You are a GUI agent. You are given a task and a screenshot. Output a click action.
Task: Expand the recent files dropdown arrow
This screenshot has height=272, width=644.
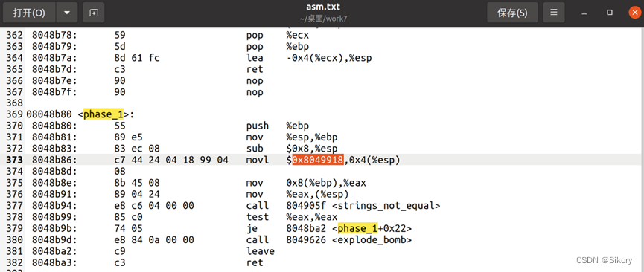[x=67, y=13]
